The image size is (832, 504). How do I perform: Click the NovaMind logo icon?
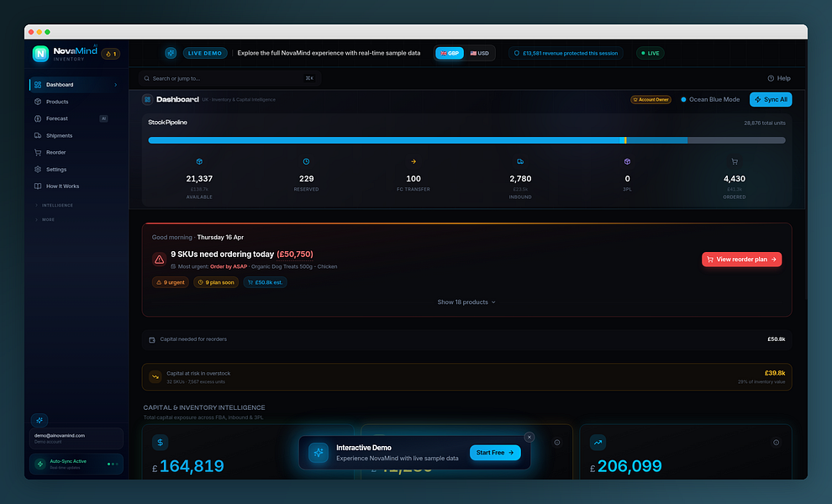40,53
